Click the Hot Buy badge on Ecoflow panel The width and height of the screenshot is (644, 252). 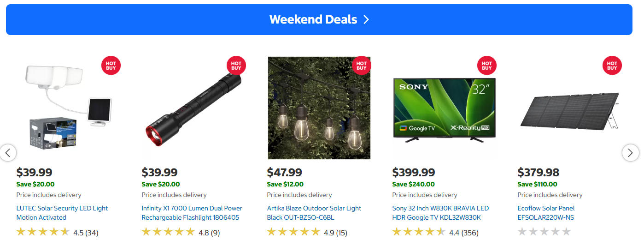coord(612,66)
